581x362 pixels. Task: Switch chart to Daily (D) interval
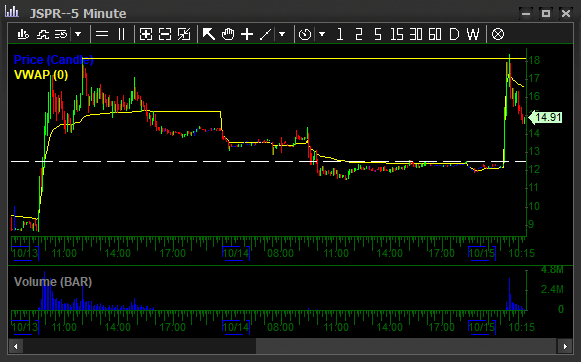pyautogui.click(x=454, y=34)
